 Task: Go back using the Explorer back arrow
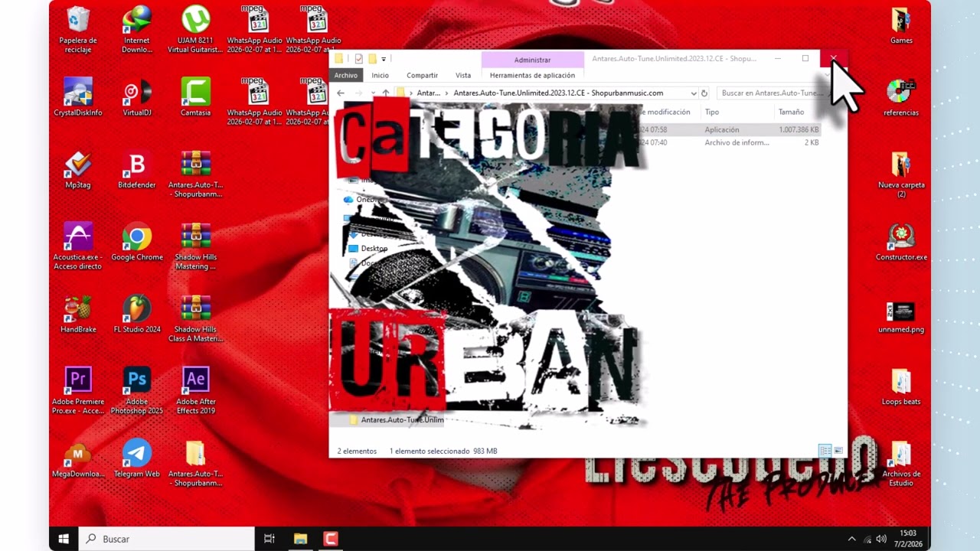341,93
